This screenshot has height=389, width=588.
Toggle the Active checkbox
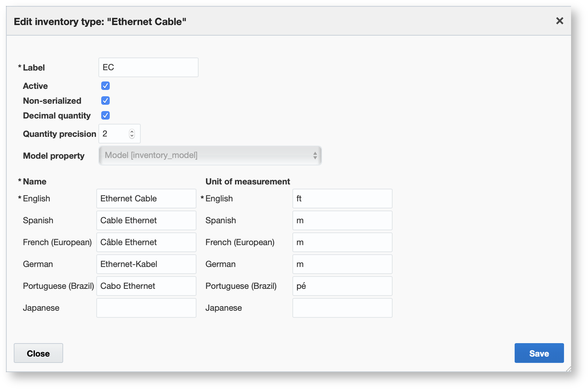click(x=105, y=86)
